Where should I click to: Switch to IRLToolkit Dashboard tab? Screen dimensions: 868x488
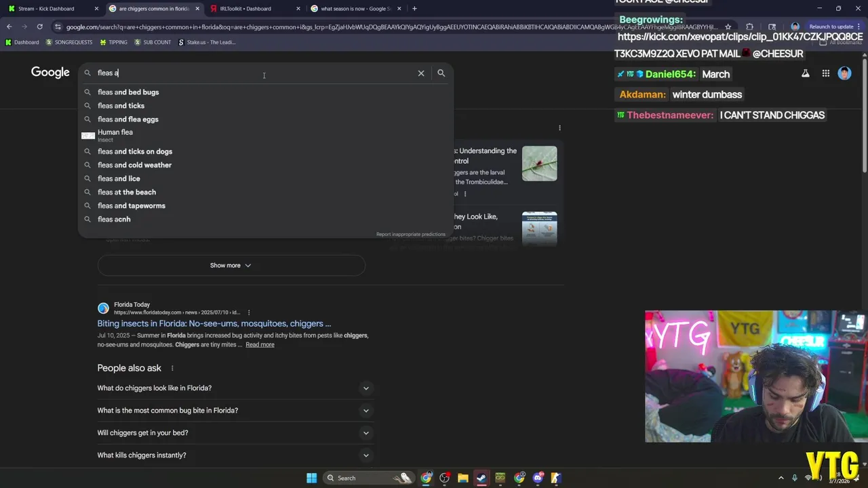tap(254, 9)
